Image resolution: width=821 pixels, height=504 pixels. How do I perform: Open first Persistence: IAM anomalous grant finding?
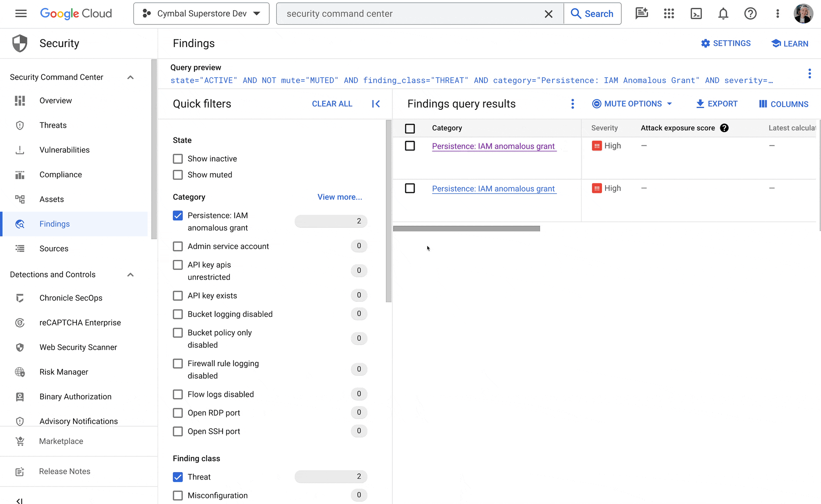point(493,146)
